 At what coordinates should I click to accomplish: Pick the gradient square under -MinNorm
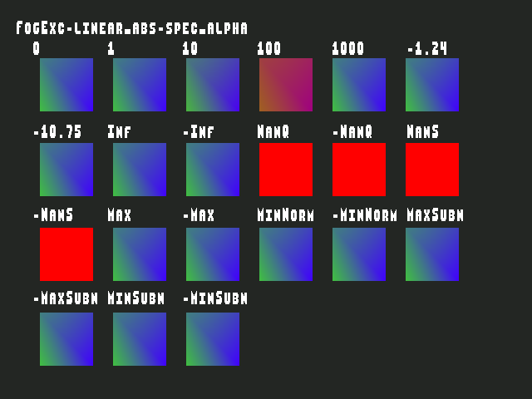click(359, 254)
